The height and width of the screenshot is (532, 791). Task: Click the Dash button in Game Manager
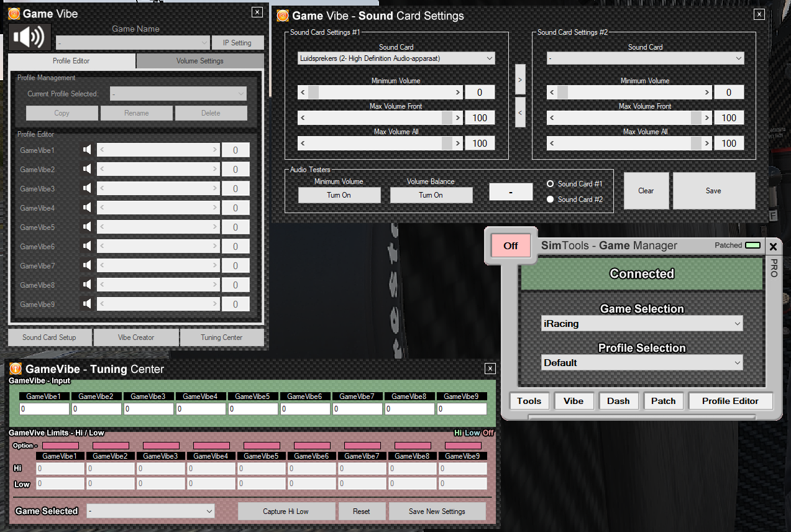[x=618, y=401]
